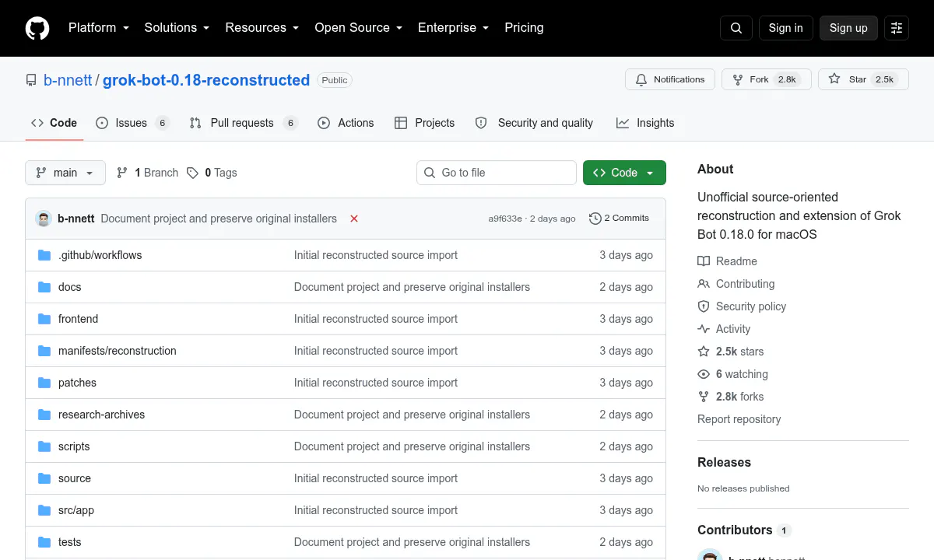
Task: Click the scripts row commit message
Action: [412, 446]
